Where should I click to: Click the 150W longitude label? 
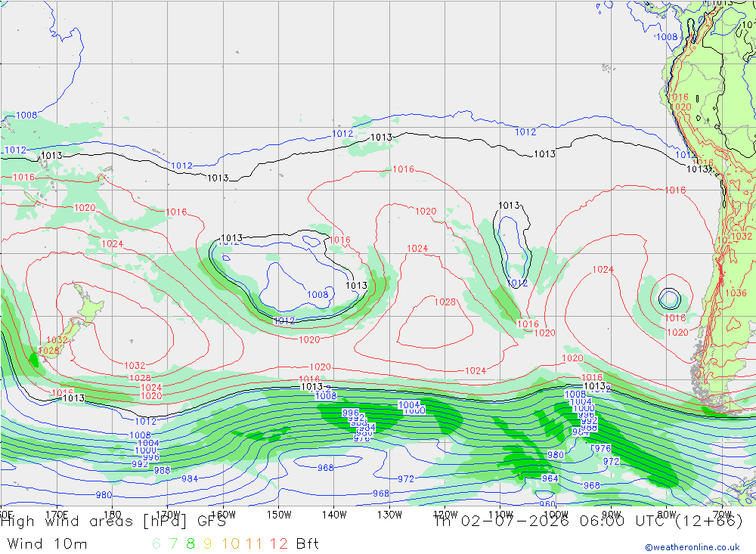point(279,515)
